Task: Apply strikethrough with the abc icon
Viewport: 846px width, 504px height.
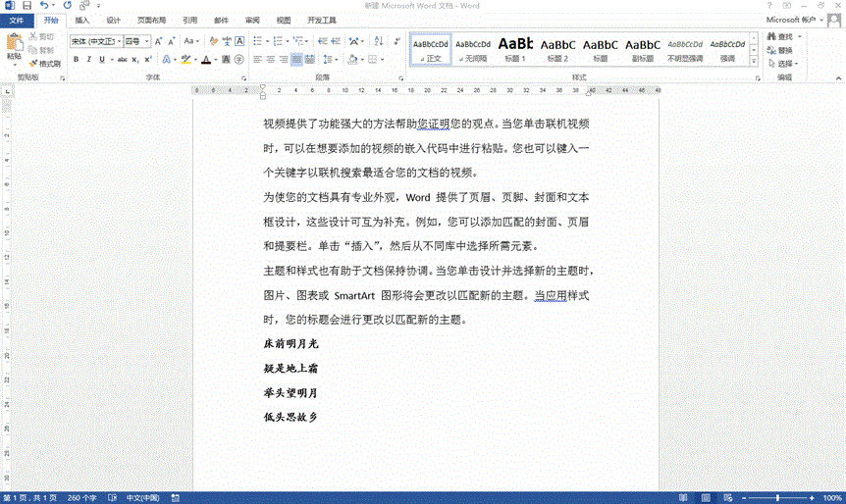Action: 121,60
